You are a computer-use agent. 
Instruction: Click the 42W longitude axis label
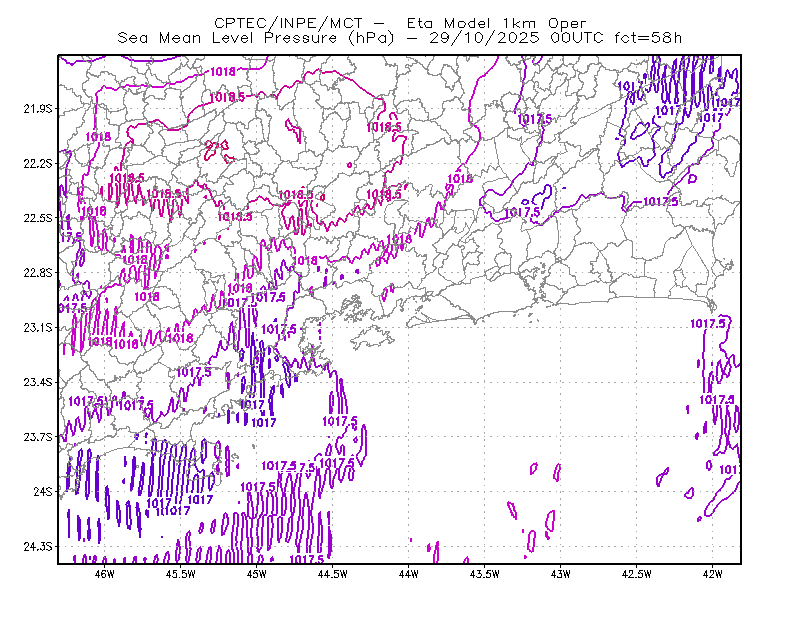click(712, 574)
